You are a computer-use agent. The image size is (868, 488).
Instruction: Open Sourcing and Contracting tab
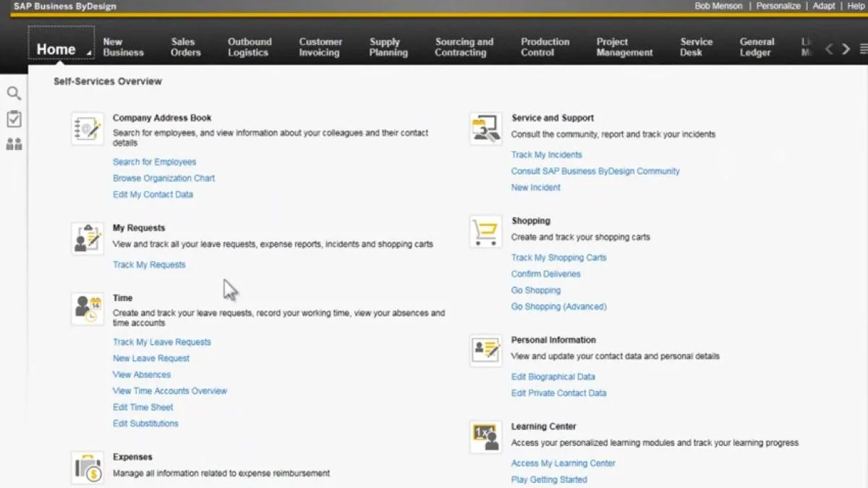(464, 47)
